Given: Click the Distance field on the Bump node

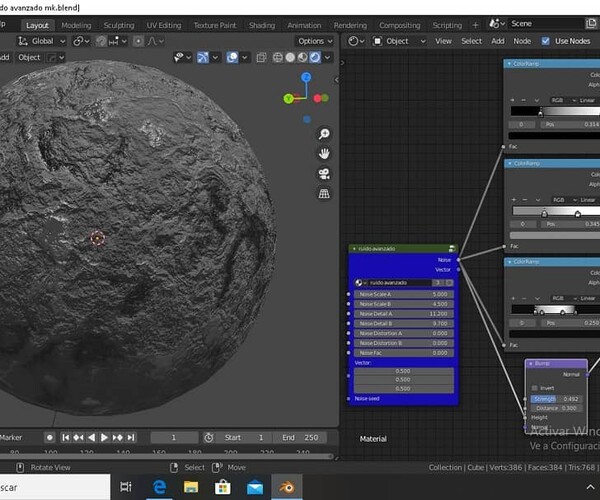Looking at the screenshot, I should 556,408.
